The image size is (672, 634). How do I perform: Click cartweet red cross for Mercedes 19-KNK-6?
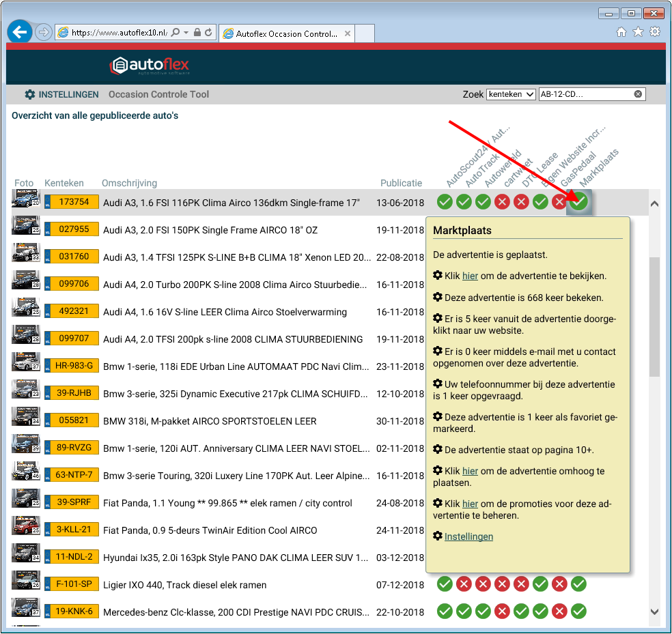click(x=502, y=611)
